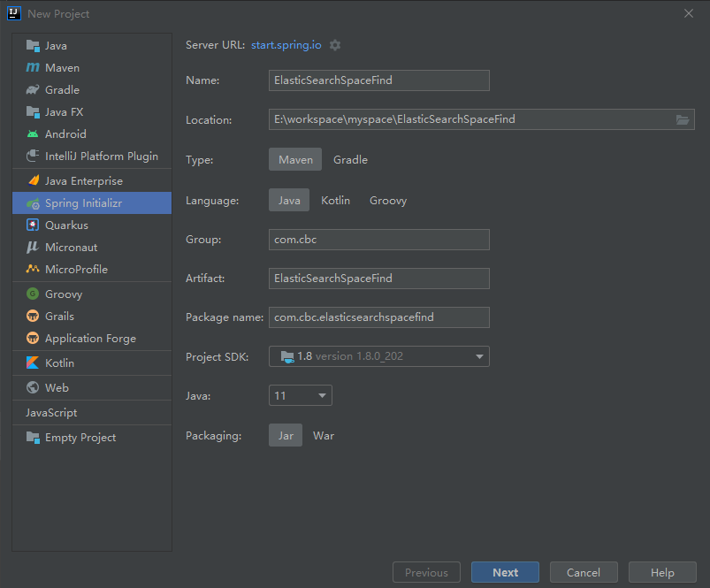Choose Groovy as the language
This screenshot has width=710, height=588.
(x=388, y=200)
